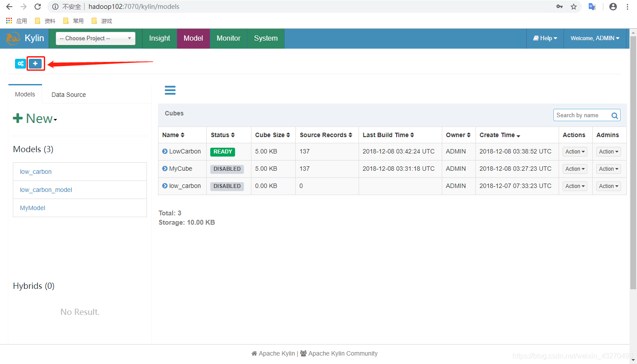The width and height of the screenshot is (637, 364).
Task: Click the site info not-secure icon
Action: click(x=55, y=7)
